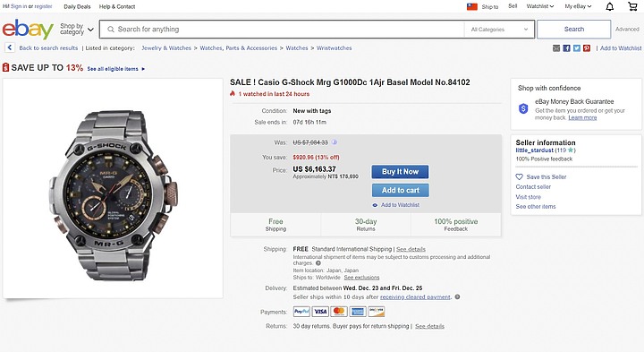Share listing on Facebook icon
The height and width of the screenshot is (352, 644).
[566, 48]
